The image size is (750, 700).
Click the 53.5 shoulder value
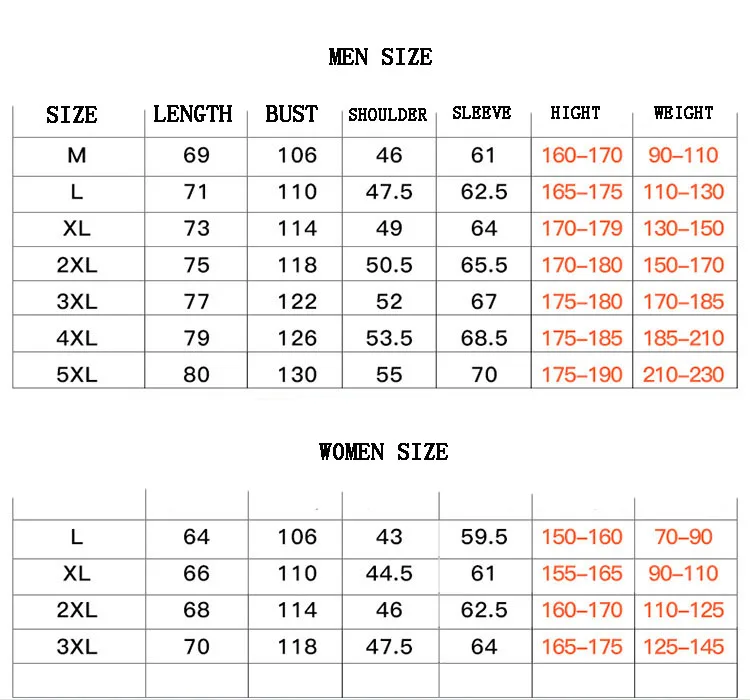tap(389, 338)
